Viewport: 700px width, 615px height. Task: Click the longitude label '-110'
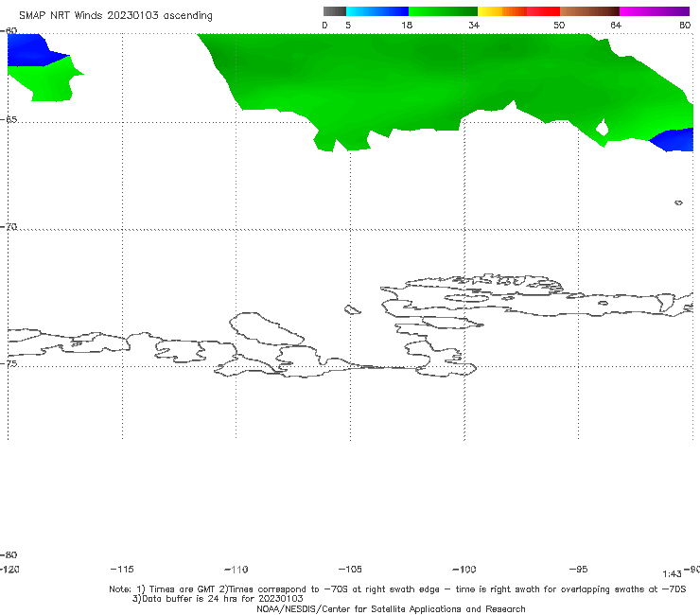(236, 570)
